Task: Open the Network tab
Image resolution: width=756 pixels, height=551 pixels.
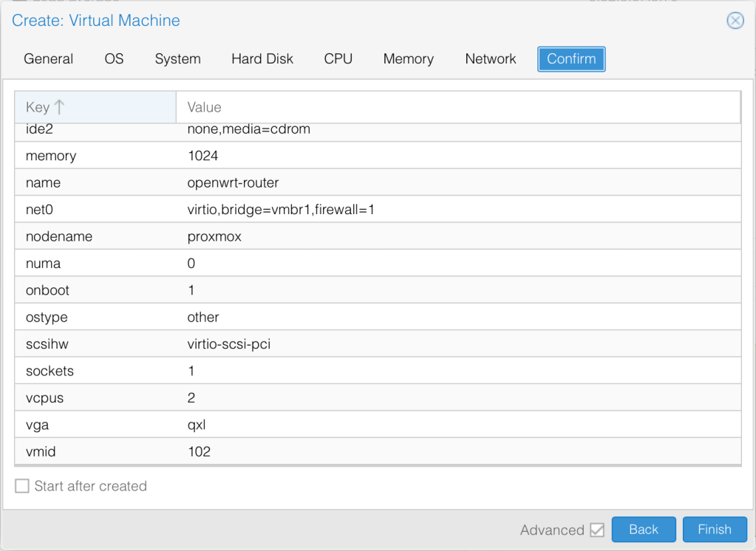Action: [x=490, y=59]
